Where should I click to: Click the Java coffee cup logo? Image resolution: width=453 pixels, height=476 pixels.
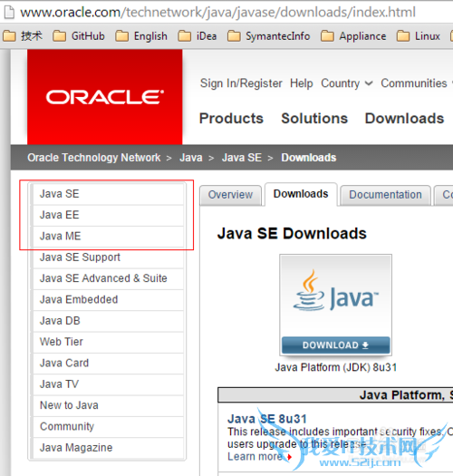coord(309,291)
